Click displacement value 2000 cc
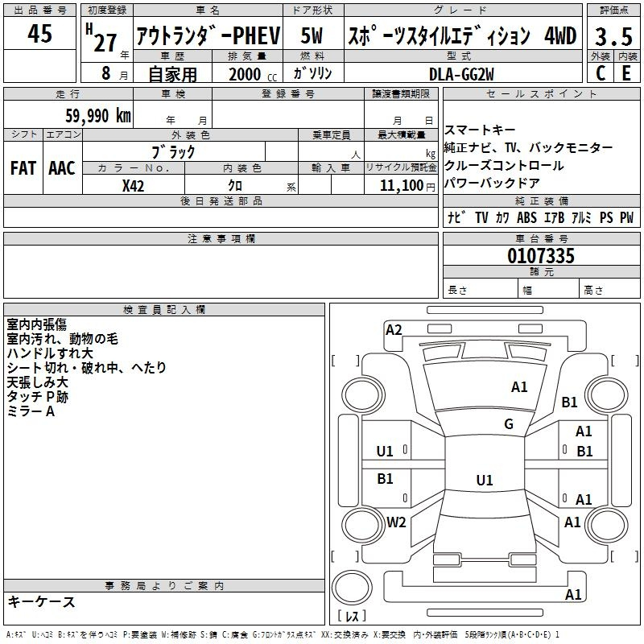This screenshot has width=644, height=644. point(253,74)
